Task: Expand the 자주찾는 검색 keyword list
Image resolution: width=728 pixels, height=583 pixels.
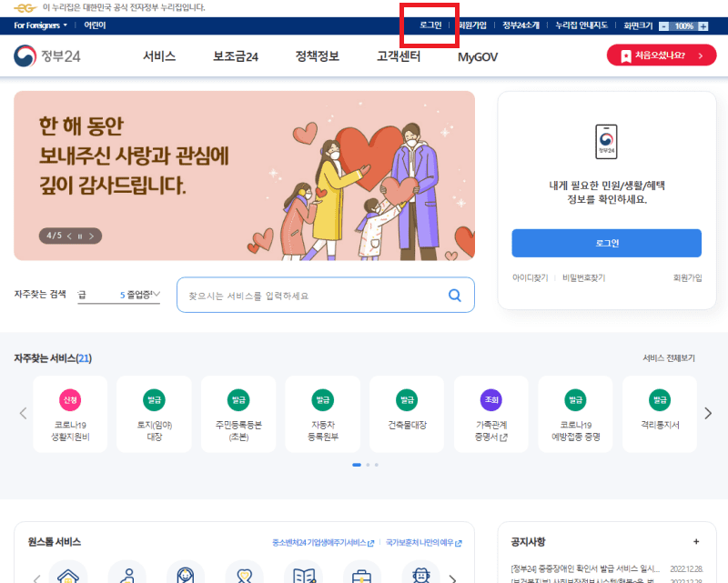Action: [157, 294]
